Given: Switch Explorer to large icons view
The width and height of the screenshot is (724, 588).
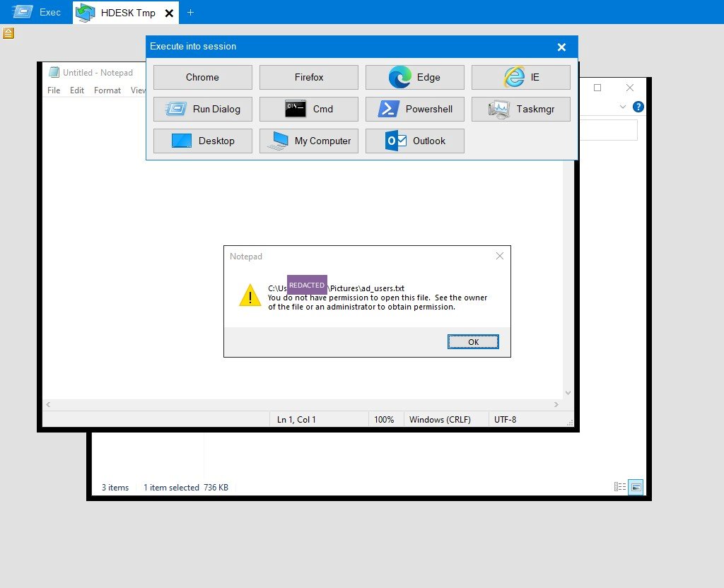Looking at the screenshot, I should tap(636, 487).
